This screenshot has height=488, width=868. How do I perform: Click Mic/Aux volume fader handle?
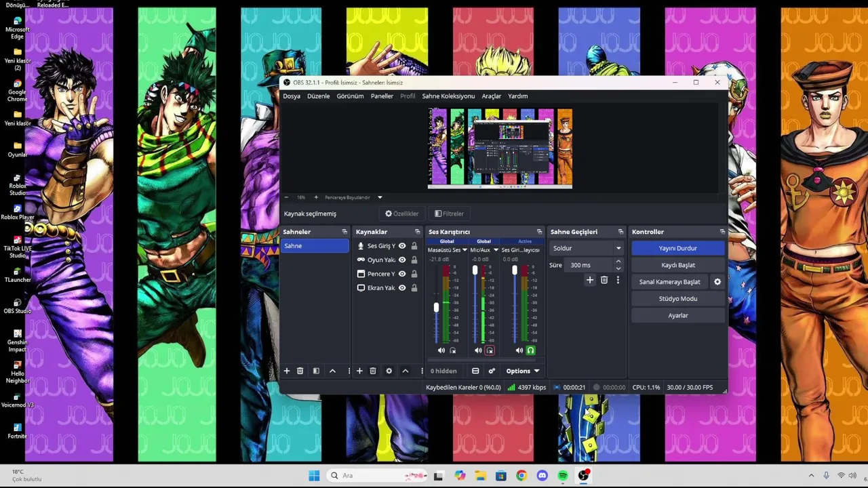(475, 270)
